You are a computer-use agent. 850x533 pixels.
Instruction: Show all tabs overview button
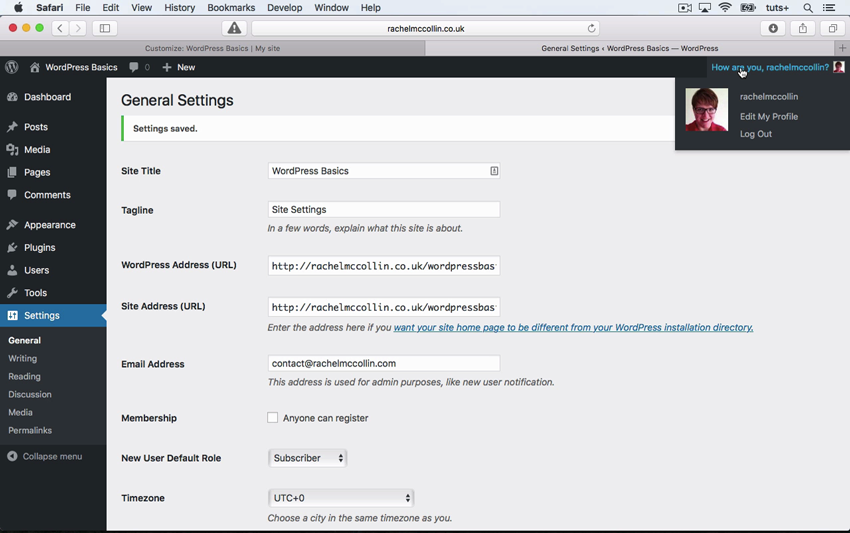(833, 28)
